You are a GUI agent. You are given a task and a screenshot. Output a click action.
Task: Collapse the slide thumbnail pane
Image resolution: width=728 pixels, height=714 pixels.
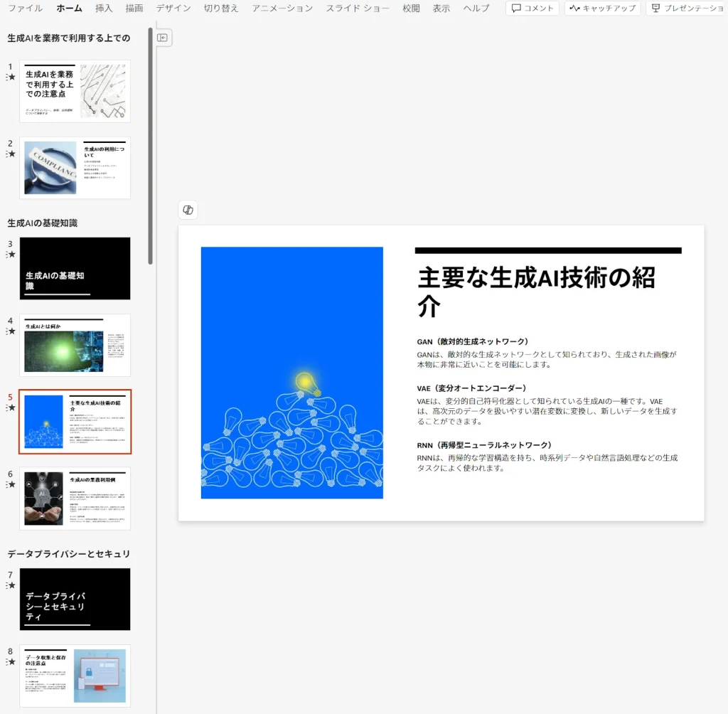click(x=162, y=38)
